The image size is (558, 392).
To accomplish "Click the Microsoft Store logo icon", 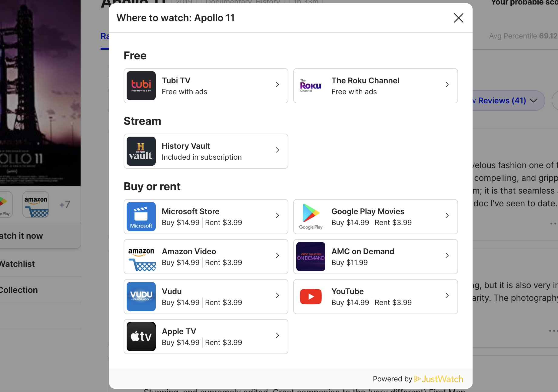I will click(x=141, y=217).
